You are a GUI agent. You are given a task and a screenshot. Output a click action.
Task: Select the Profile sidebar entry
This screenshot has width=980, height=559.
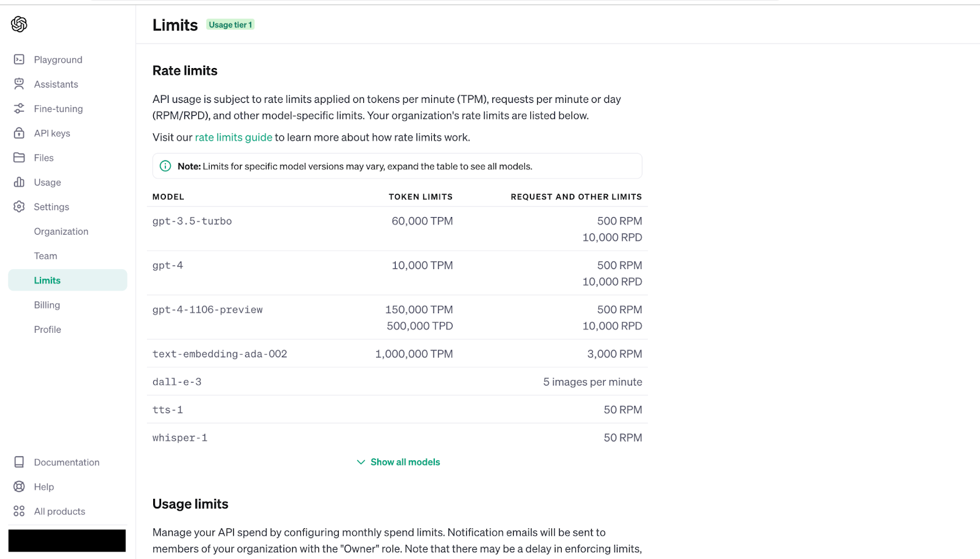tap(47, 329)
